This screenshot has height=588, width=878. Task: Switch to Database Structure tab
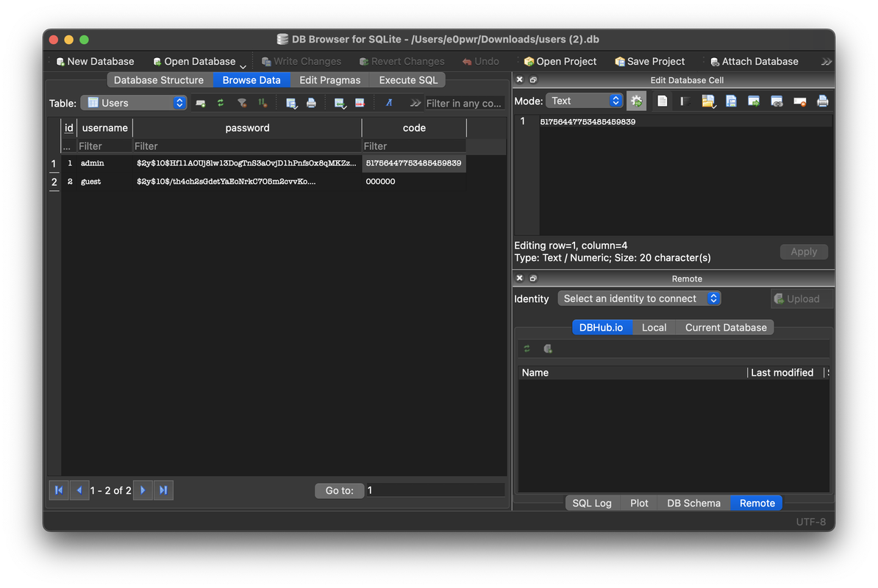[x=158, y=80]
